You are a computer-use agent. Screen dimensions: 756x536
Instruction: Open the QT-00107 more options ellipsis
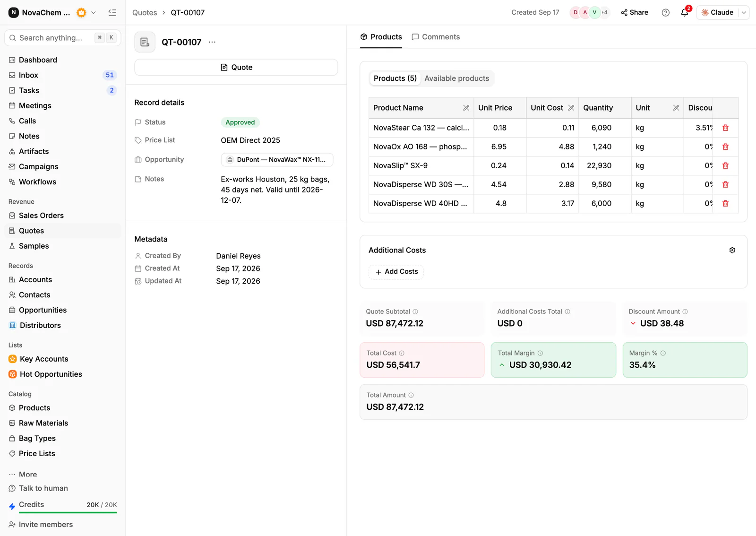(x=212, y=42)
